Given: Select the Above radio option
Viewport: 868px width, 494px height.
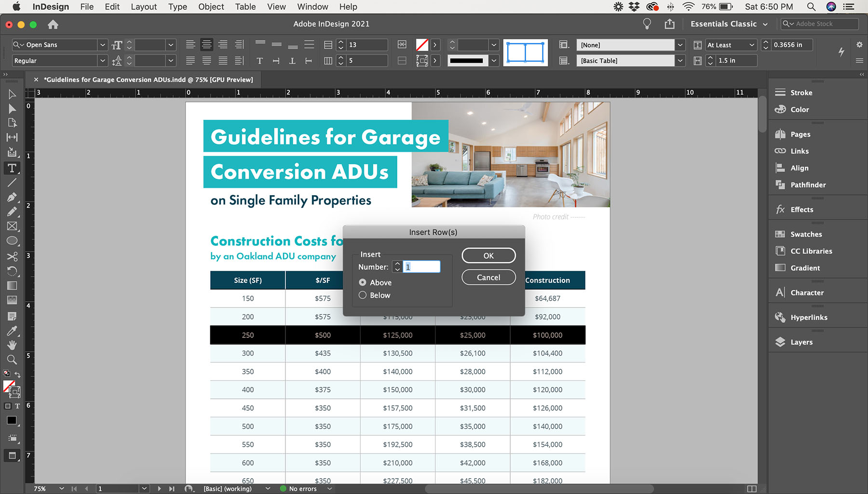Looking at the screenshot, I should [x=363, y=282].
